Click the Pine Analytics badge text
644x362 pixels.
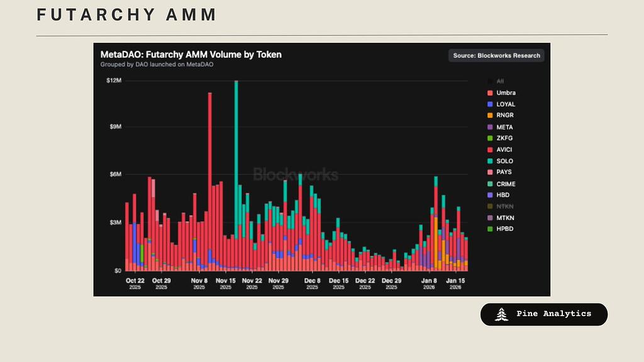pos(553,314)
